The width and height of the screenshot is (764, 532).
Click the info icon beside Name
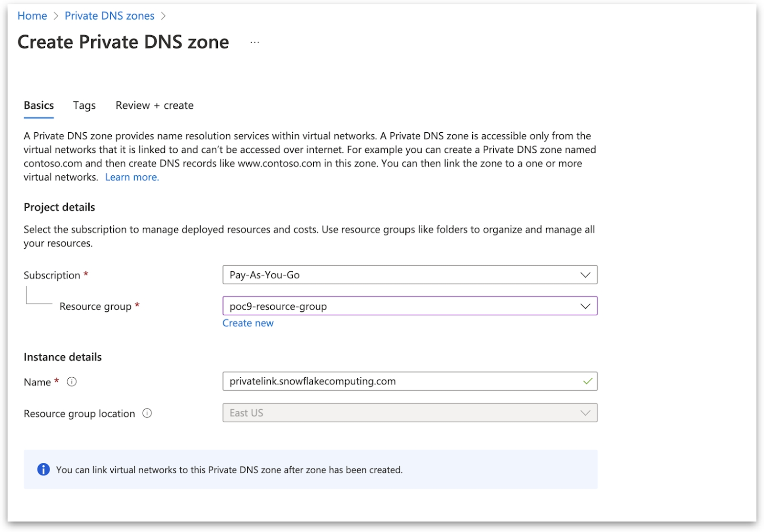[72, 382]
